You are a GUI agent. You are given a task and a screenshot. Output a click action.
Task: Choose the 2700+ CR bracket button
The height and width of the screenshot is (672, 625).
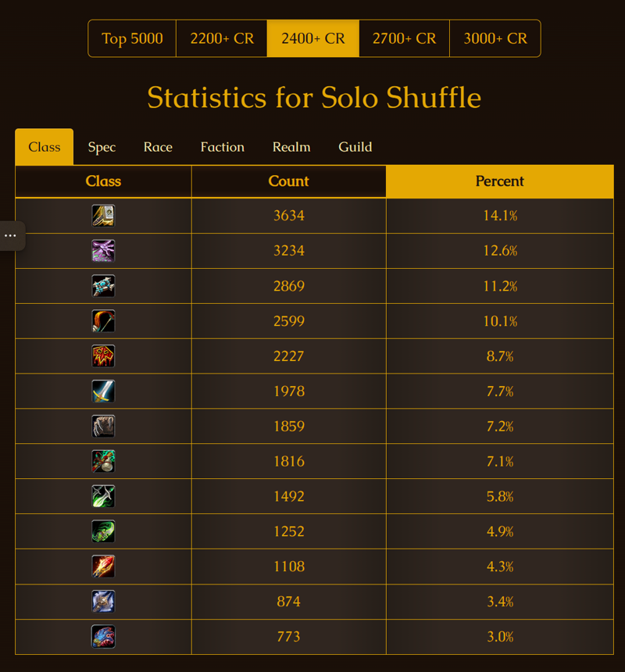(404, 38)
